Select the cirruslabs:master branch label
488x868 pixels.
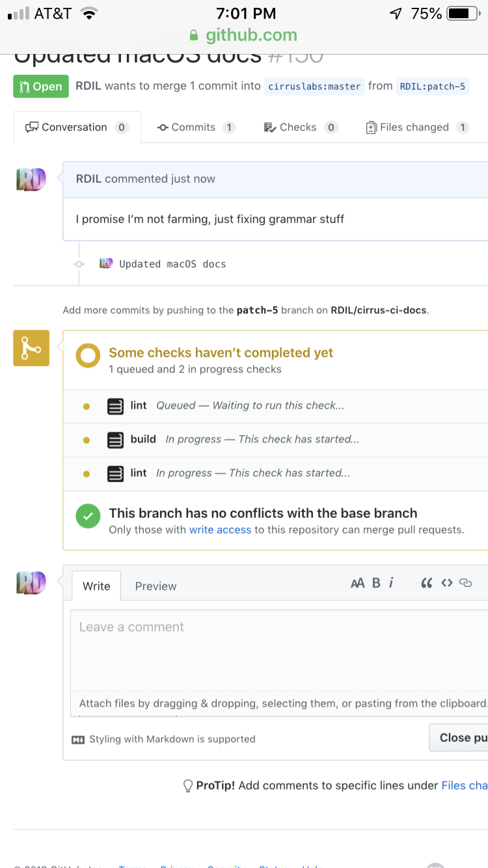point(314,85)
